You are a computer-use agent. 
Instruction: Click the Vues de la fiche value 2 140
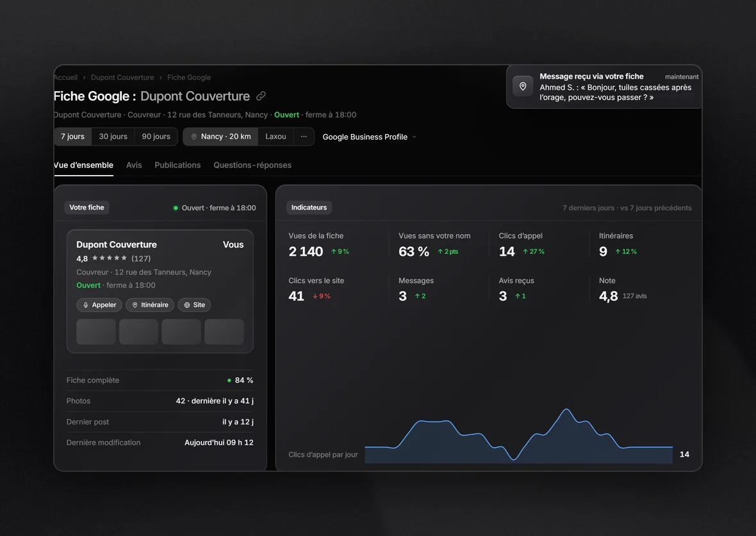click(306, 251)
